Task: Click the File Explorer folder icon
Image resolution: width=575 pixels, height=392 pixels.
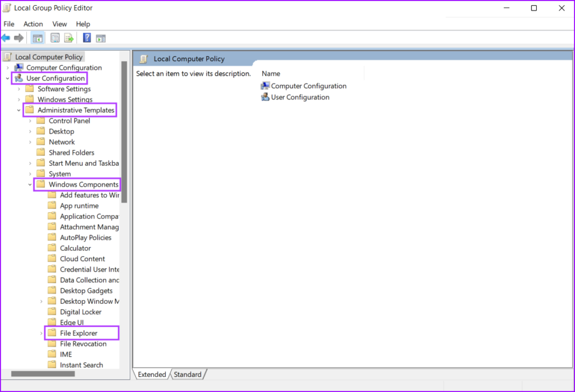Action: click(x=52, y=333)
